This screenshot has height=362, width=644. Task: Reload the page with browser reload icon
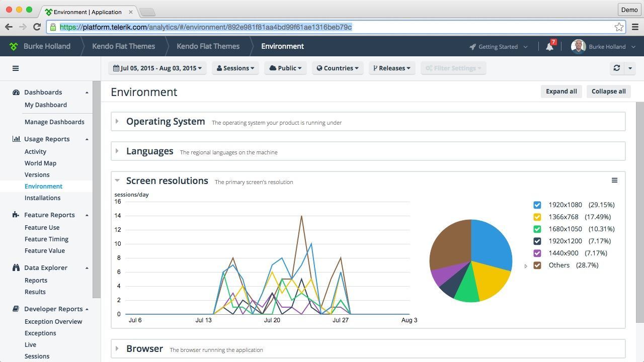(x=37, y=27)
